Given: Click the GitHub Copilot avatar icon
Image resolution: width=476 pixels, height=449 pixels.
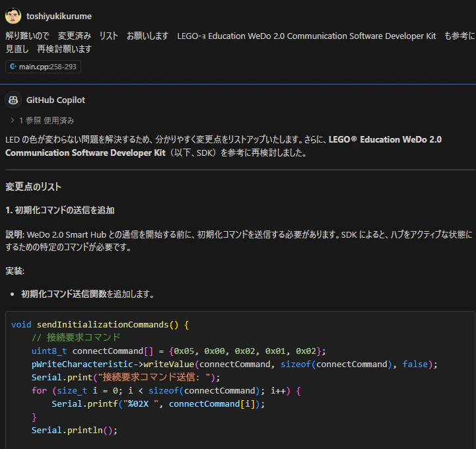Looking at the screenshot, I should (13, 100).
